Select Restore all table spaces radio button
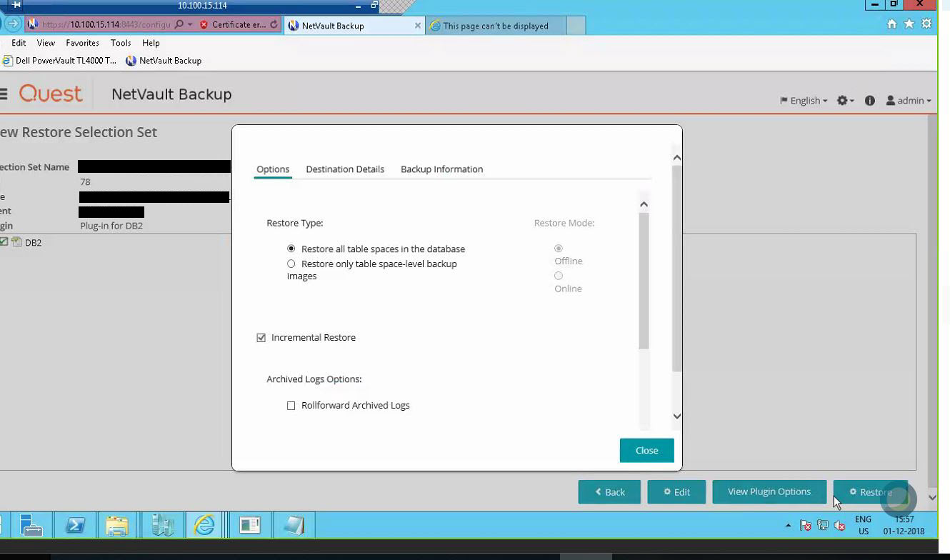This screenshot has width=950, height=560. pyautogui.click(x=291, y=249)
